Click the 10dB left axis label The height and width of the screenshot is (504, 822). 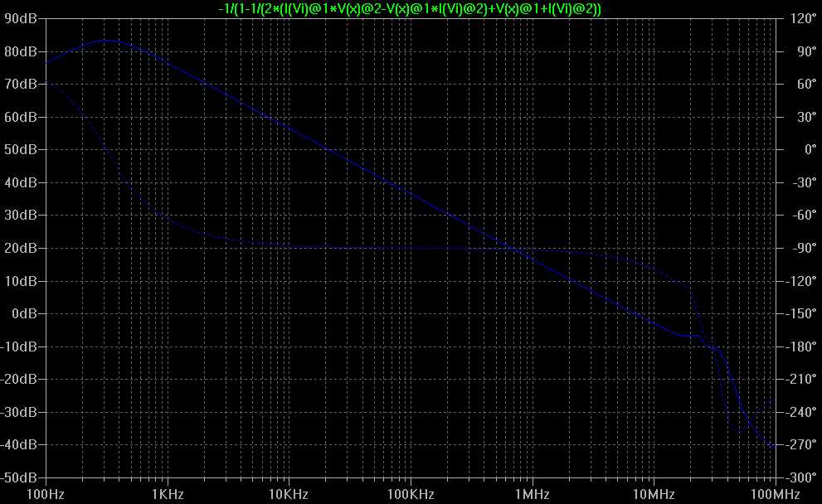(21, 281)
